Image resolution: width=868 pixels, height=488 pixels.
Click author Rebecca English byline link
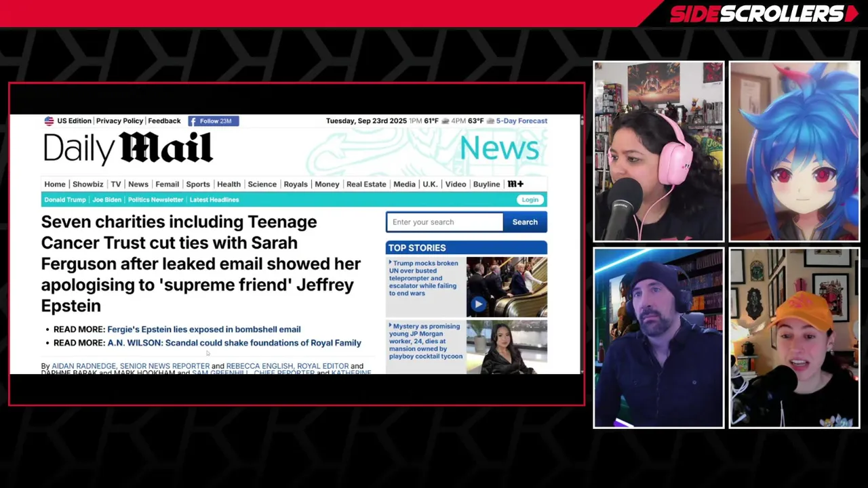(258, 366)
